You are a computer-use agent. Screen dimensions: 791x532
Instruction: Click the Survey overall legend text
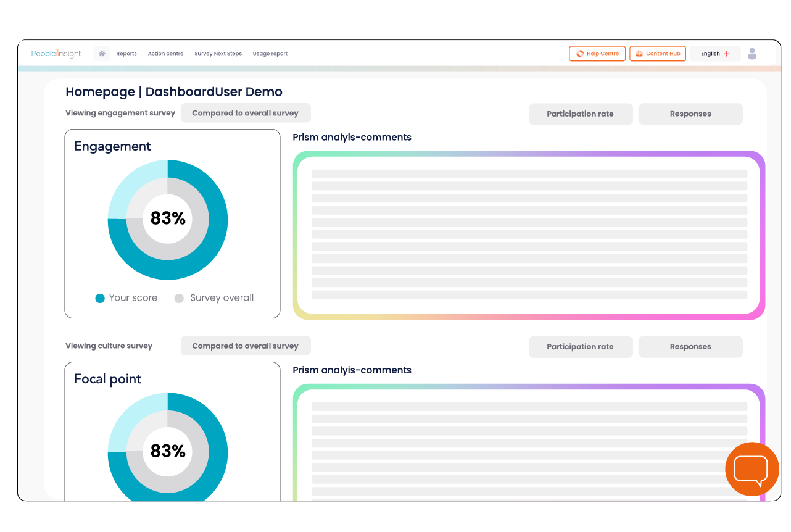(222, 297)
